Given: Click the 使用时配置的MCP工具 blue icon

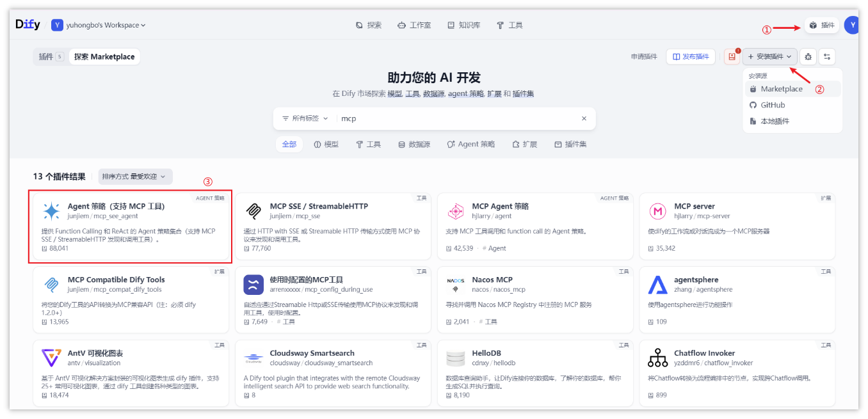Looking at the screenshot, I should (253, 285).
